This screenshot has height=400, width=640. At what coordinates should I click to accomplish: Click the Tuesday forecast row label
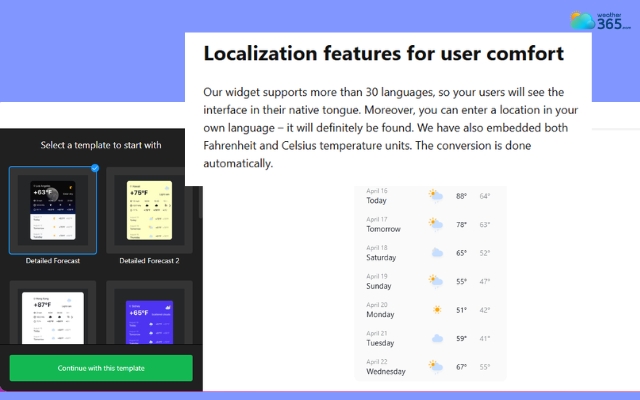380,343
